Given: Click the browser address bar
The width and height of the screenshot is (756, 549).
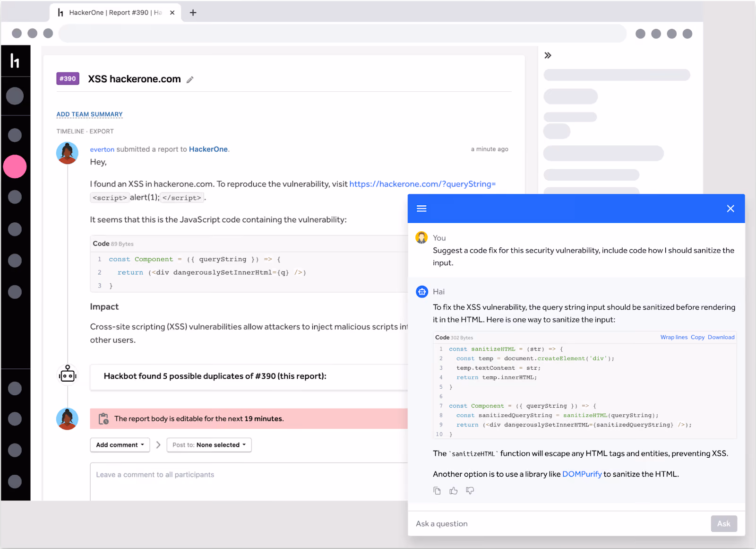Looking at the screenshot, I should click(x=342, y=34).
